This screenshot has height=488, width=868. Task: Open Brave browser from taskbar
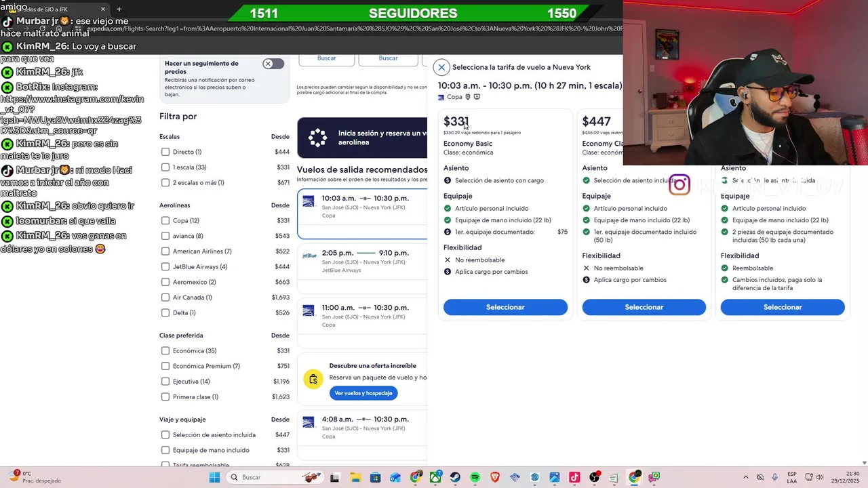[x=495, y=477]
